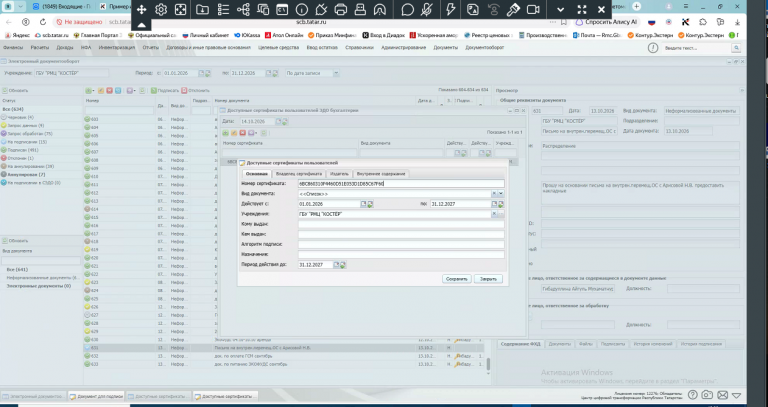768x407 pixels.
Task: Click the Номер сертификата input field
Action: [x=401, y=184]
